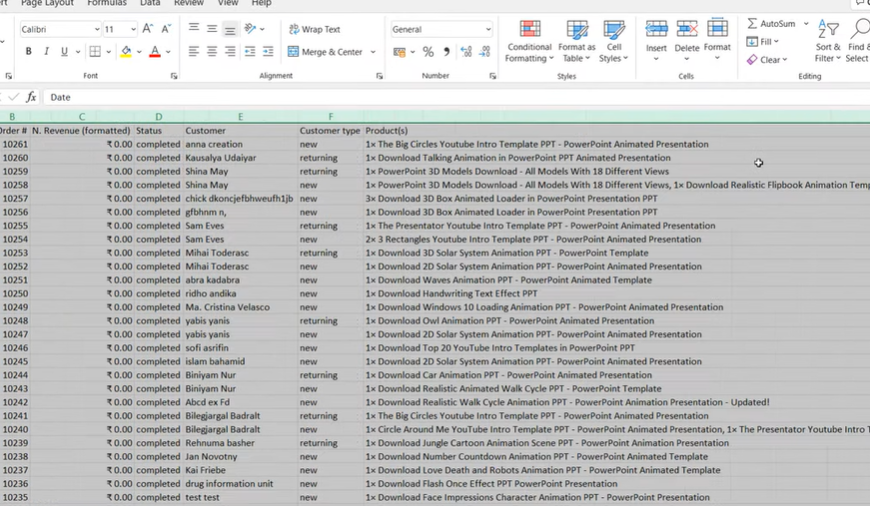870x506 pixels.
Task: Select column E header
Action: [240, 117]
